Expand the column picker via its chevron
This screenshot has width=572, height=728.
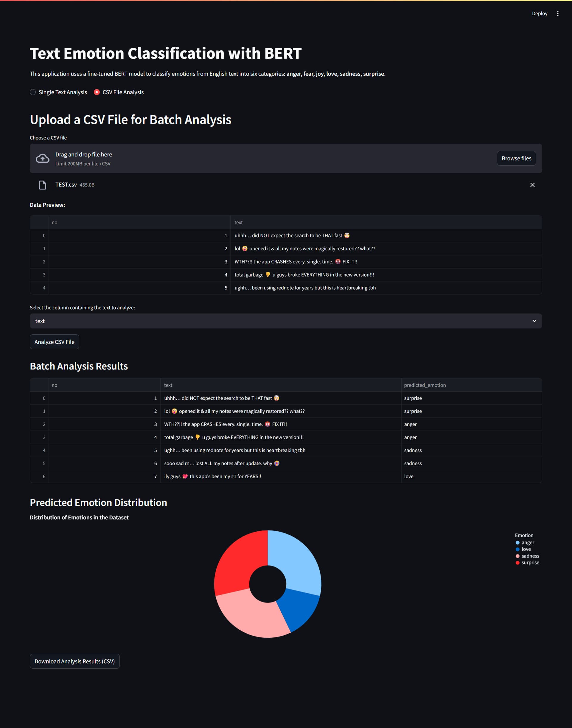pyautogui.click(x=534, y=321)
